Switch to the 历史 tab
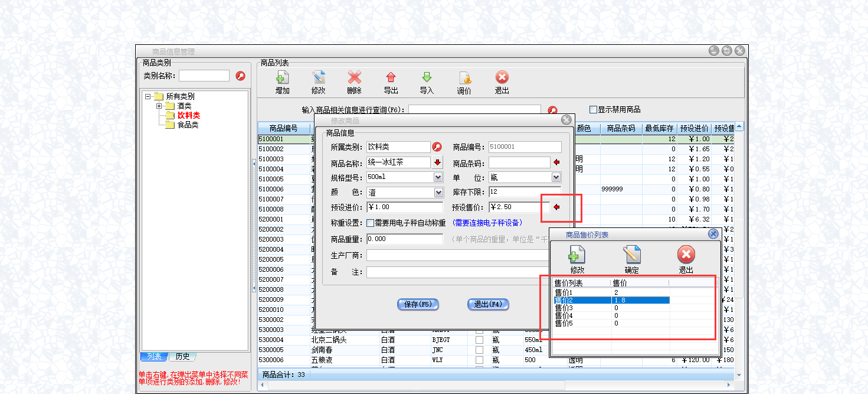Screen dimensions: 868x394 click(x=182, y=356)
